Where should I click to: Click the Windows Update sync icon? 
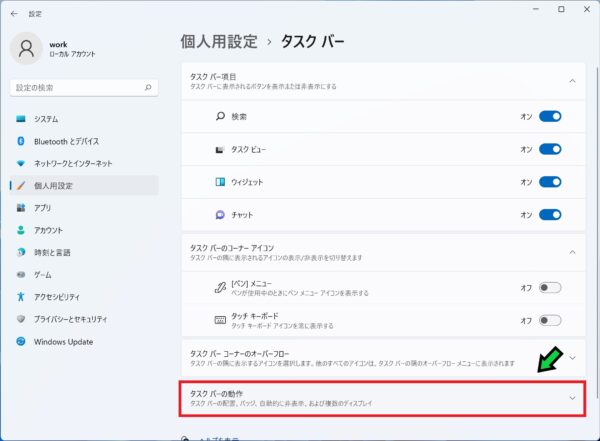(x=21, y=341)
